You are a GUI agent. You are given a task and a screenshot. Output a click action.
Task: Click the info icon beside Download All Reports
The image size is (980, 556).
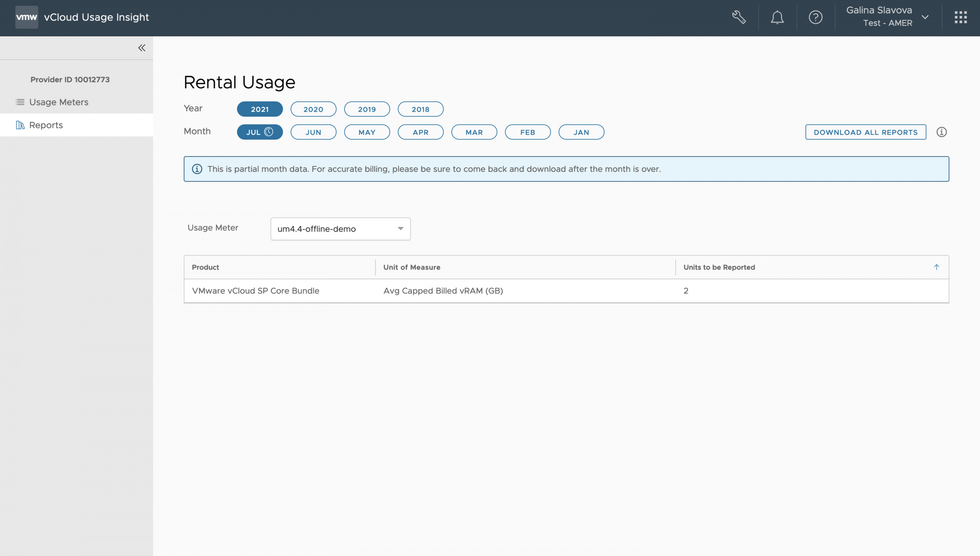coord(941,132)
